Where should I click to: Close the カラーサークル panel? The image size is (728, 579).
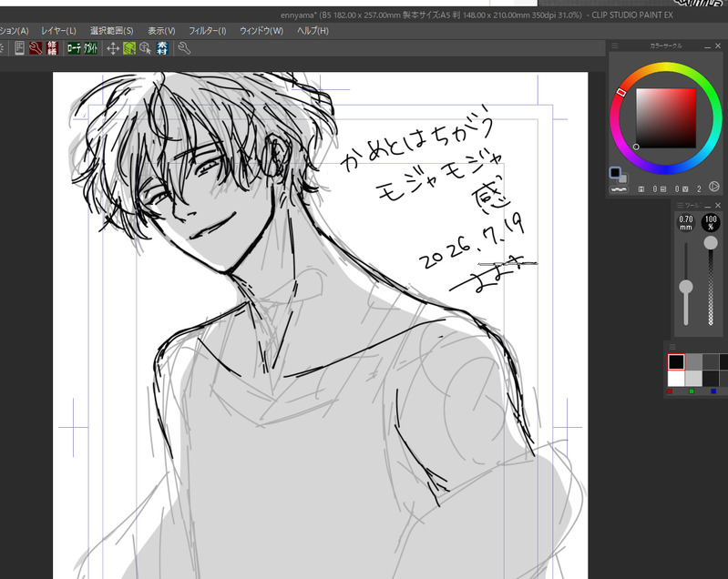click(x=718, y=46)
